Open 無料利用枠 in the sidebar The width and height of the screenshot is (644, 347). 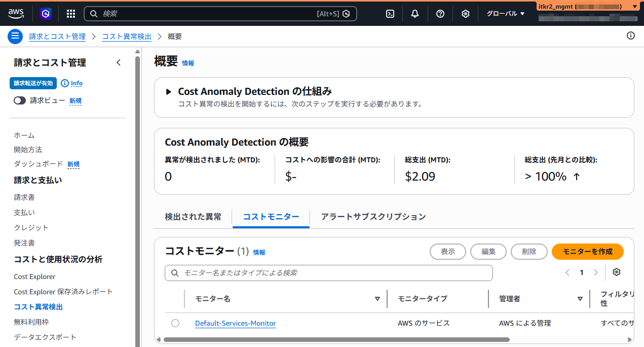(x=31, y=322)
